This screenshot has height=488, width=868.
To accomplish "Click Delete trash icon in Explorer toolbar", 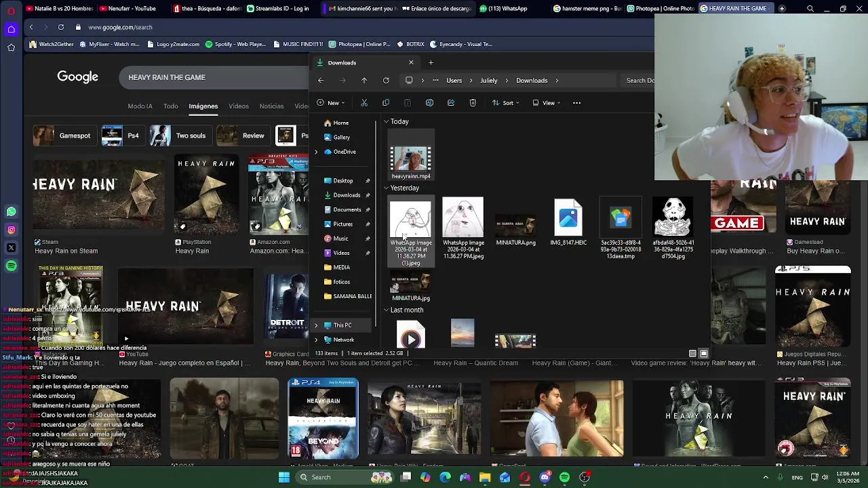I will click(473, 103).
